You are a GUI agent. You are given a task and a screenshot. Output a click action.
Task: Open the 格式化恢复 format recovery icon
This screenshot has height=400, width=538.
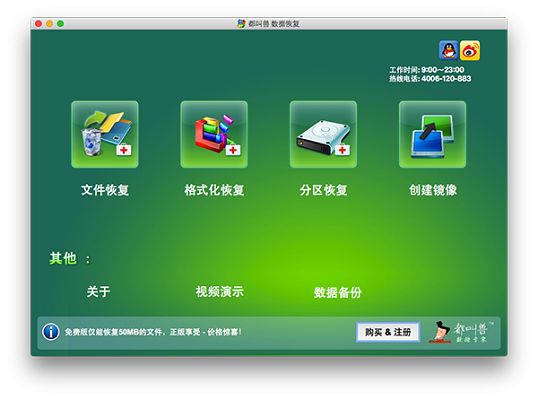click(214, 134)
